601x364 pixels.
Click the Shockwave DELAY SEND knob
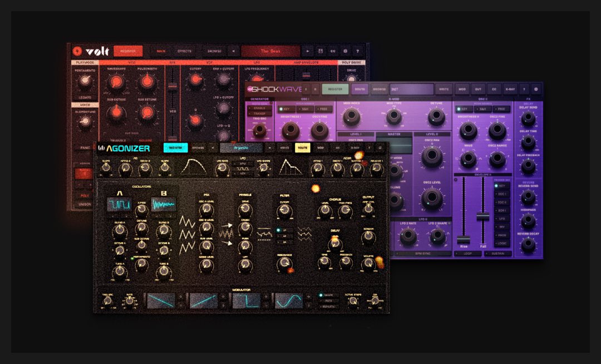528,119
